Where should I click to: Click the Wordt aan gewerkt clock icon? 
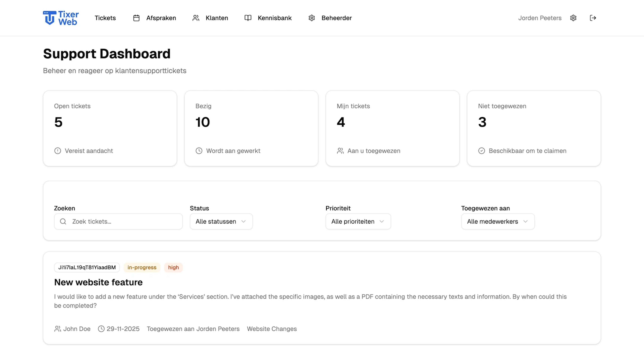pyautogui.click(x=199, y=151)
